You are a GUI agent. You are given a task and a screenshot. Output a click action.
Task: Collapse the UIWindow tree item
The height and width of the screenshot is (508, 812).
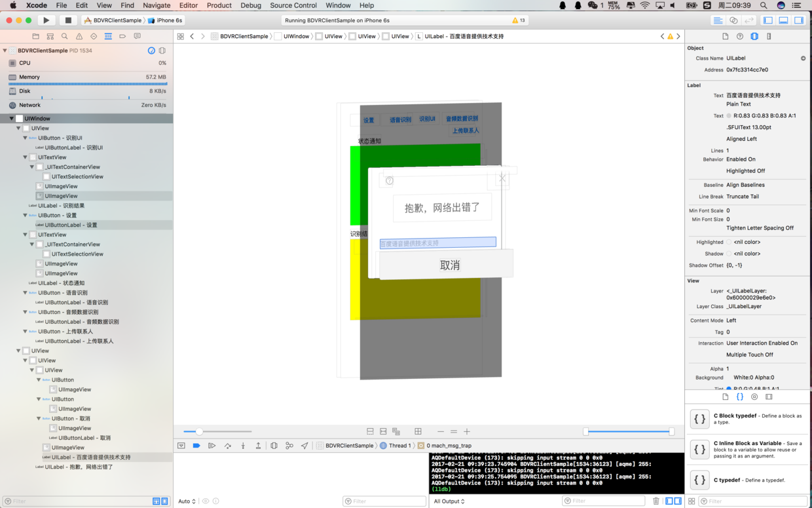pos(10,118)
